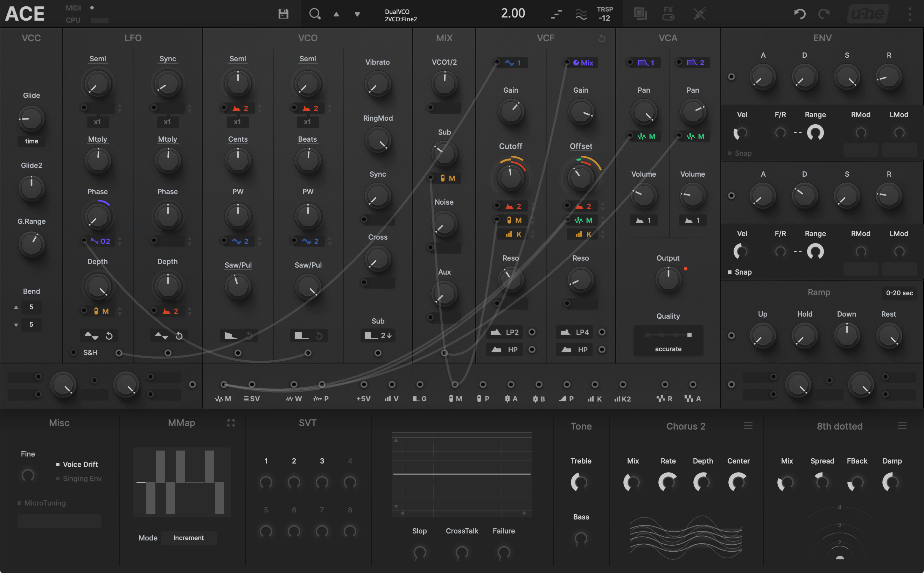Viewport: 924px width, 573px height.
Task: Open the LFO1 waveform selector
Action: 91,336
